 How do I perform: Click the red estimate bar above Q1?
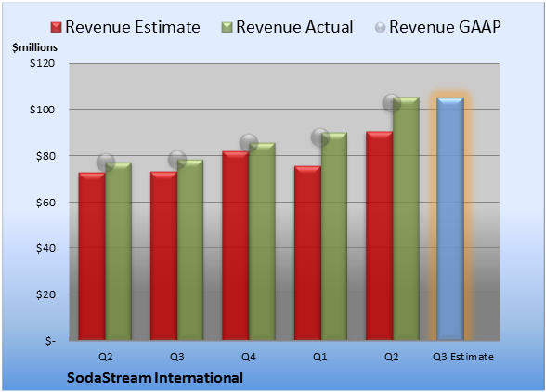[x=308, y=253]
